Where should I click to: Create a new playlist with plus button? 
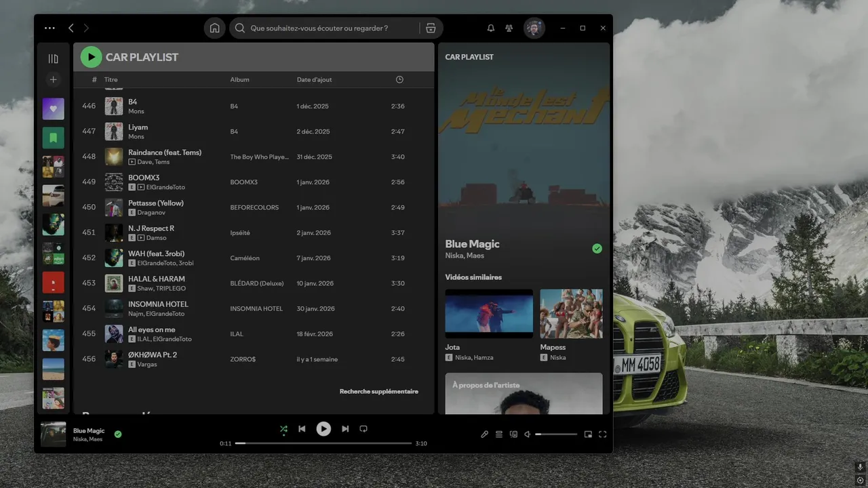(53, 79)
